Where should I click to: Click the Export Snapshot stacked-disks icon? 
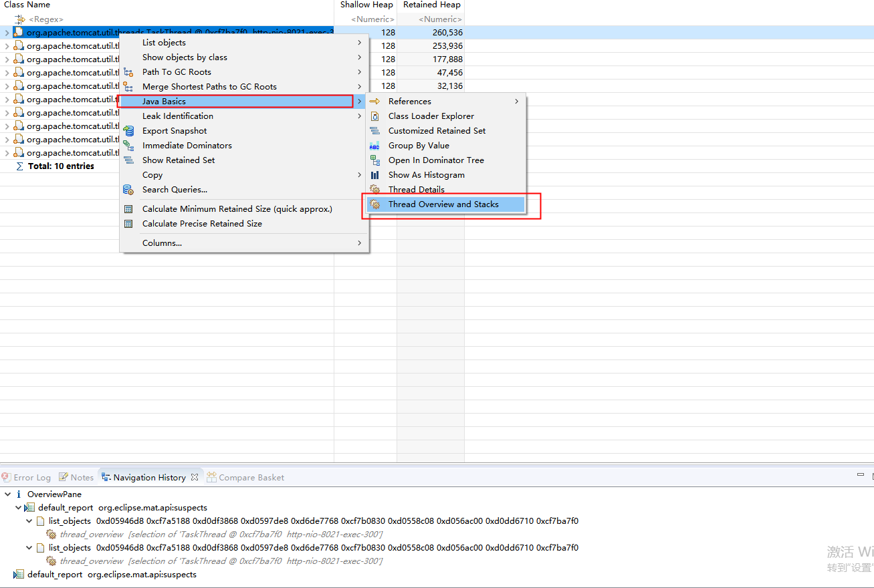[129, 130]
